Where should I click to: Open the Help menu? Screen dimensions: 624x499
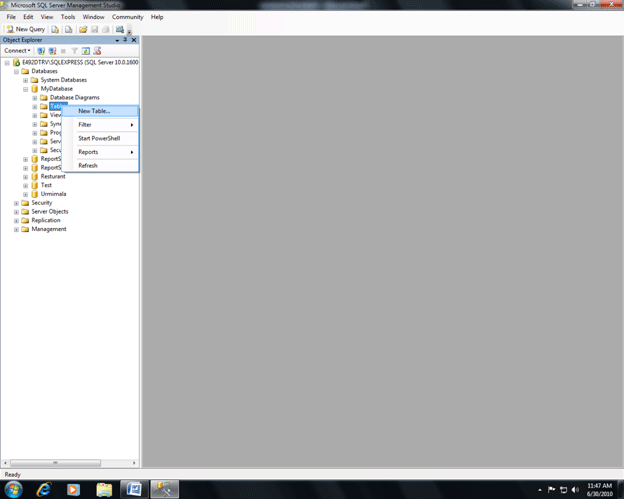pyautogui.click(x=157, y=17)
